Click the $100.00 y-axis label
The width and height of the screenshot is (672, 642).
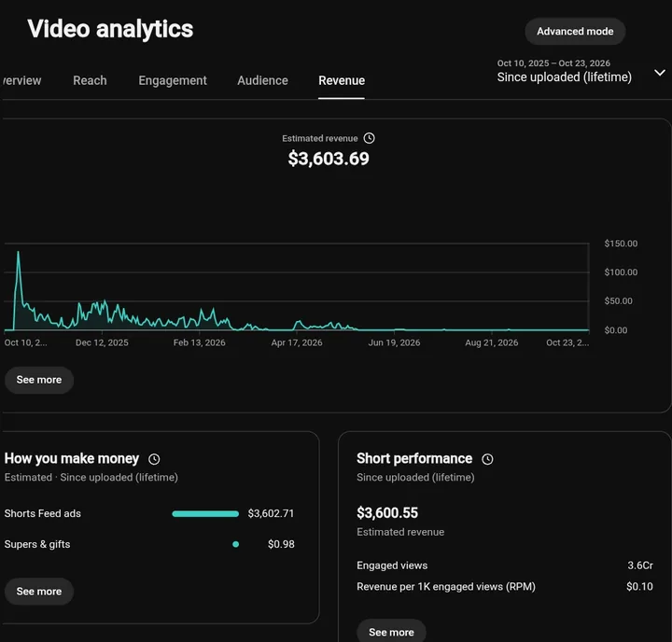tap(621, 272)
